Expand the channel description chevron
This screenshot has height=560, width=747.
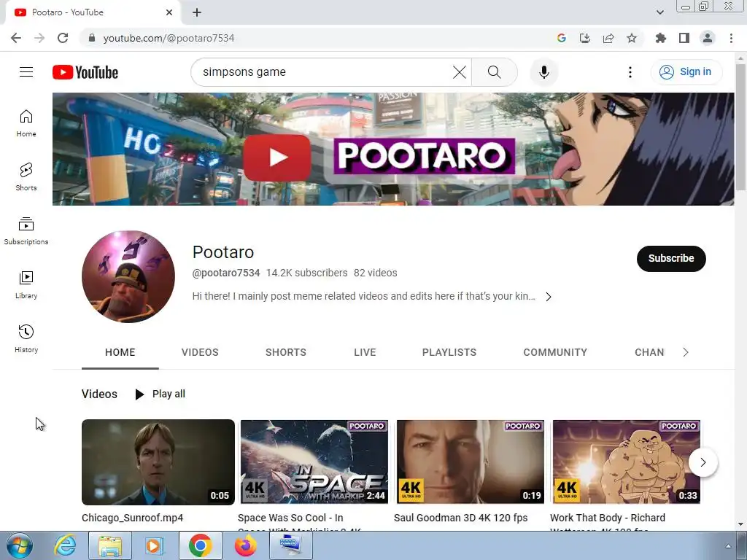pyautogui.click(x=549, y=297)
